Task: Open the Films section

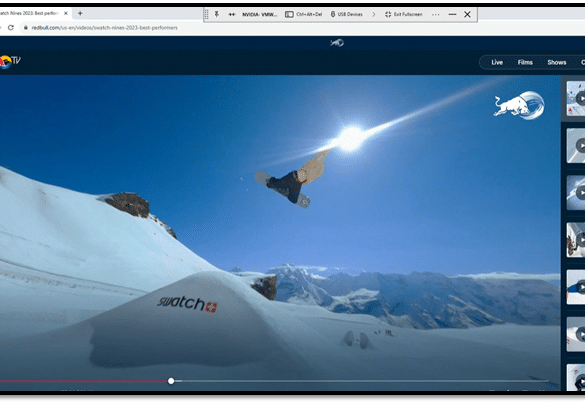Action: coord(525,62)
